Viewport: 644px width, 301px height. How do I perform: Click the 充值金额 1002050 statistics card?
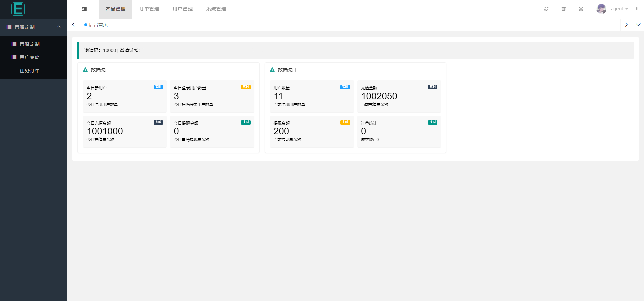pyautogui.click(x=399, y=97)
